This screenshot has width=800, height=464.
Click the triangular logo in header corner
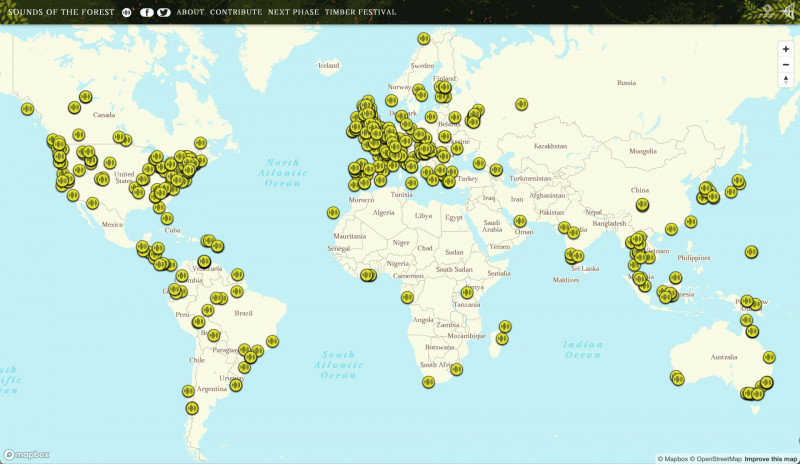point(789,12)
